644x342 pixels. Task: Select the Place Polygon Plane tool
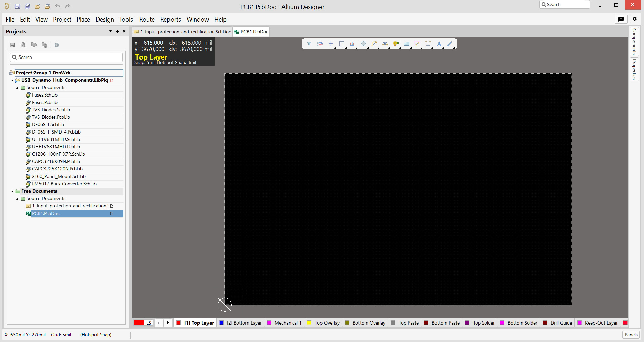point(407,44)
